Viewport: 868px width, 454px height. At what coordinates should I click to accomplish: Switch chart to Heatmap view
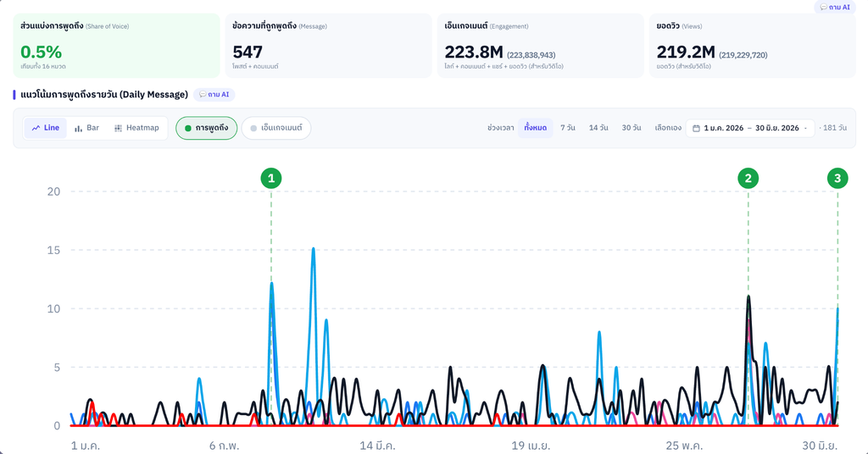coord(136,128)
